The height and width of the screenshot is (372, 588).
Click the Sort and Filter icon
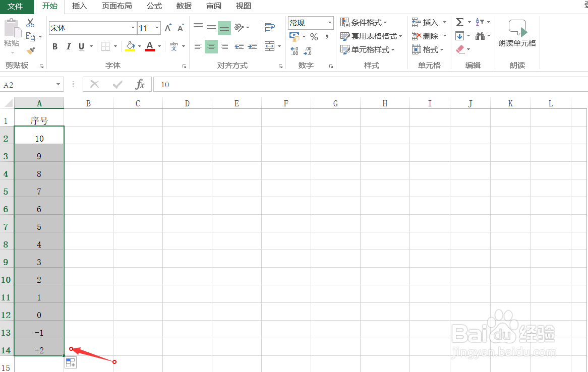[x=480, y=22]
